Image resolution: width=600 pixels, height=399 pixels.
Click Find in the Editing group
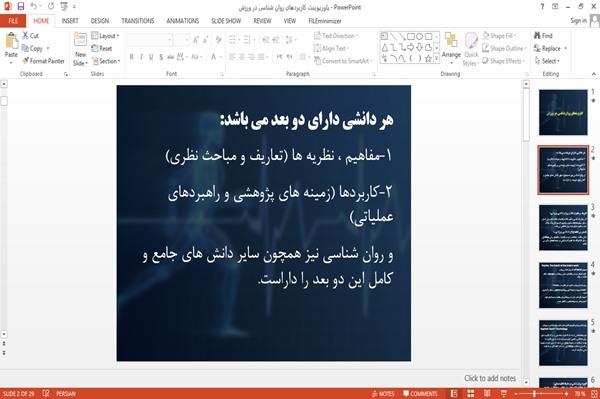pyautogui.click(x=543, y=36)
